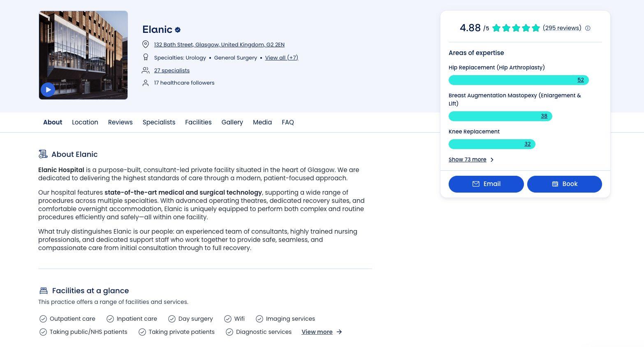The width and height of the screenshot is (644, 347).
Task: Click the location pin icon
Action: pyautogui.click(x=146, y=44)
